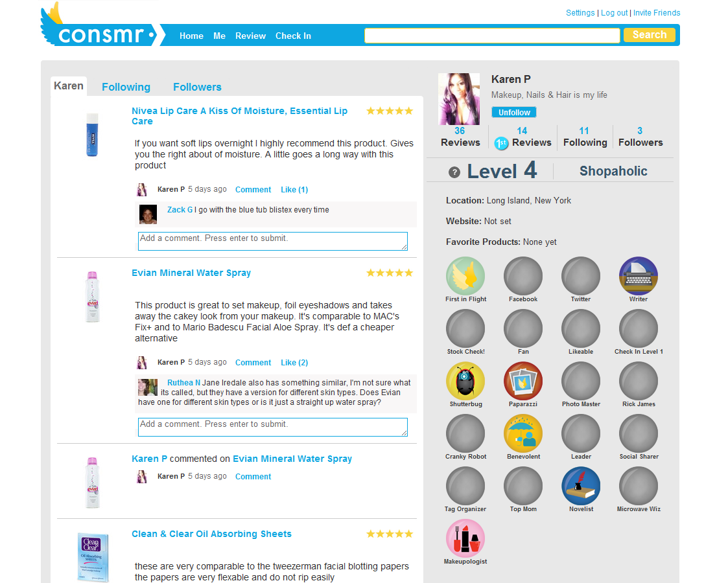Open Zack G's profile link
Viewport: 728px width, 583px height.
coord(180,210)
